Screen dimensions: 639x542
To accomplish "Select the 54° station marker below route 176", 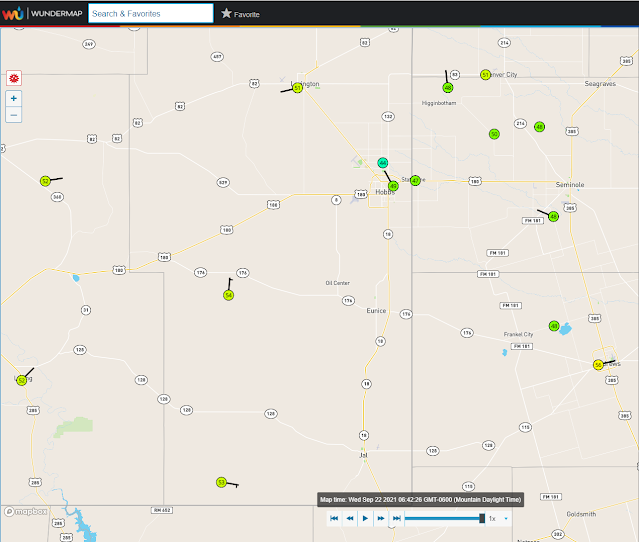I will [228, 295].
